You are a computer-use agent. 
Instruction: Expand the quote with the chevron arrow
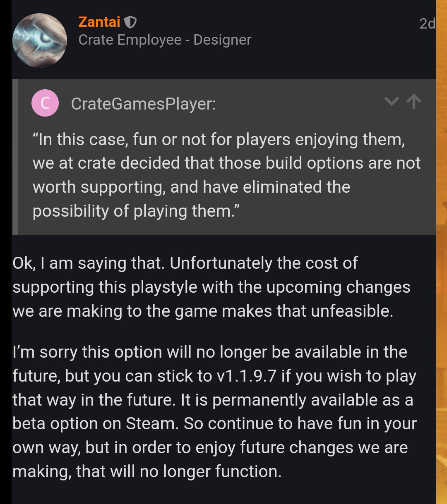(391, 101)
